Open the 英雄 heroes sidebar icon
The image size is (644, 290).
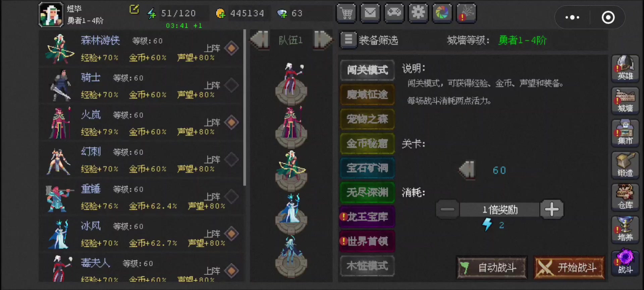[625, 68]
